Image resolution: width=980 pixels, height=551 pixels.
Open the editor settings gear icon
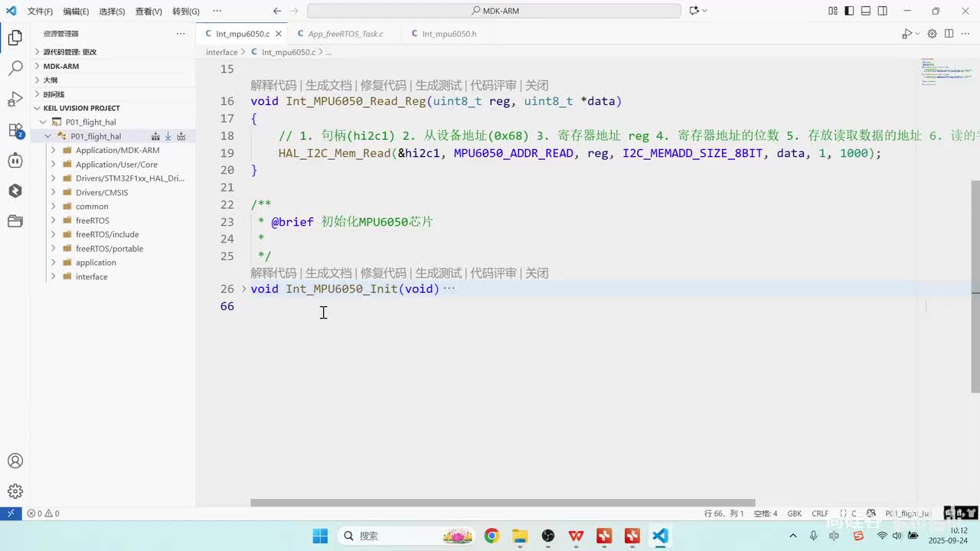932,34
